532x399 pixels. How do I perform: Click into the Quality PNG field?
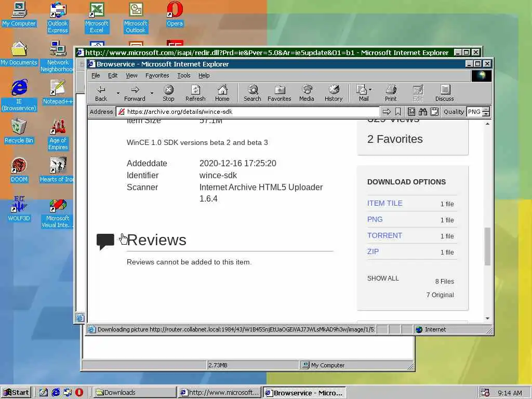(x=474, y=112)
